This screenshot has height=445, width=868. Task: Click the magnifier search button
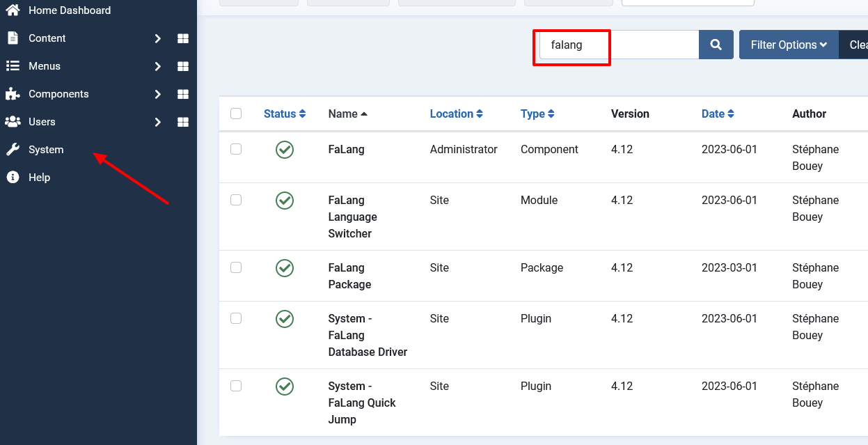coord(716,45)
